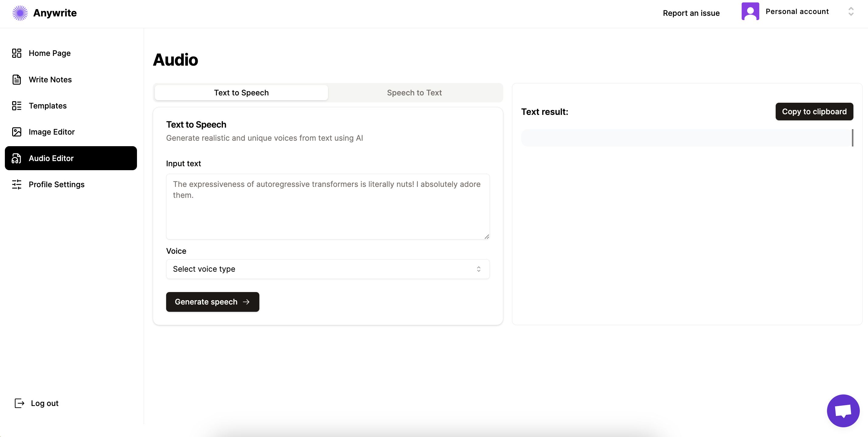Expand the Personal account switcher chevrons
The height and width of the screenshot is (437, 868).
pyautogui.click(x=851, y=12)
